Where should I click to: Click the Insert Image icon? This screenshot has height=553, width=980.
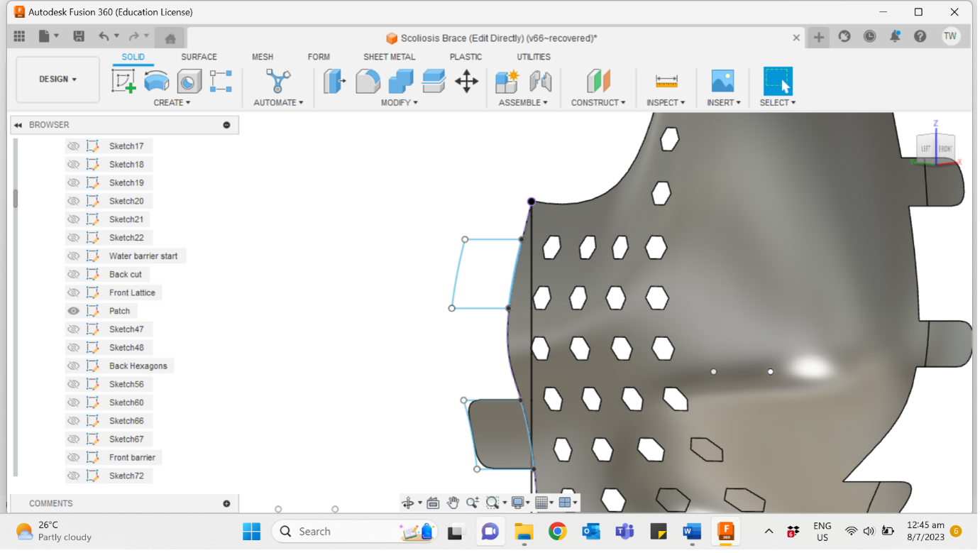723,82
